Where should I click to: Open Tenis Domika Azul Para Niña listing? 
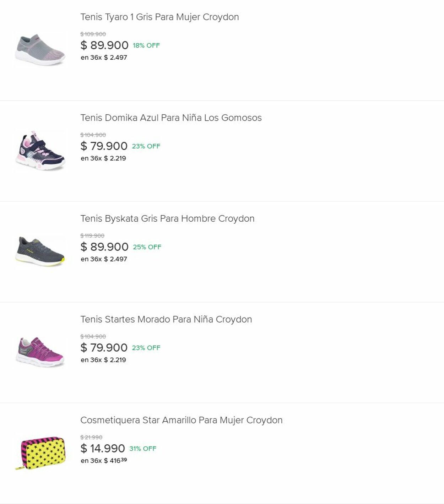pyautogui.click(x=171, y=118)
